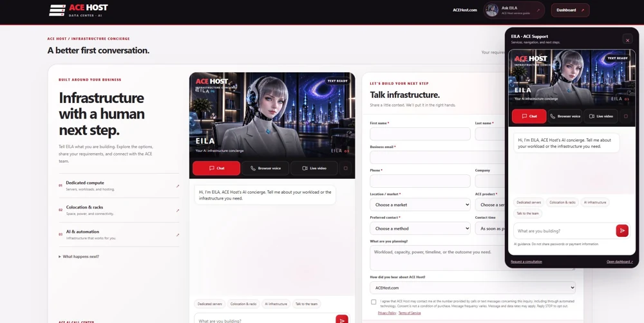Switch to Live video in the support popup
This screenshot has height=323, width=644.
pyautogui.click(x=601, y=116)
